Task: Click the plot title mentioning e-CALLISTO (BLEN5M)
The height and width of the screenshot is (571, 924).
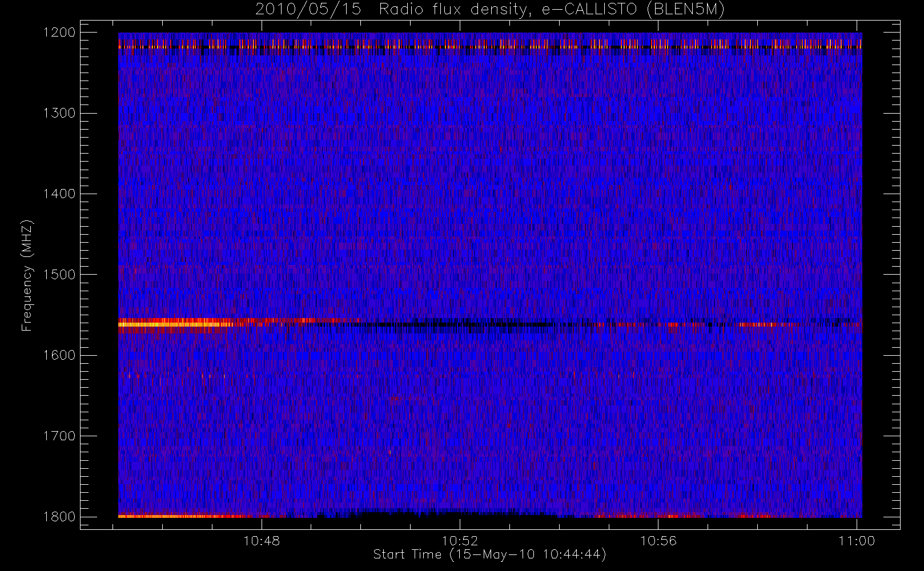Action: 490,10
